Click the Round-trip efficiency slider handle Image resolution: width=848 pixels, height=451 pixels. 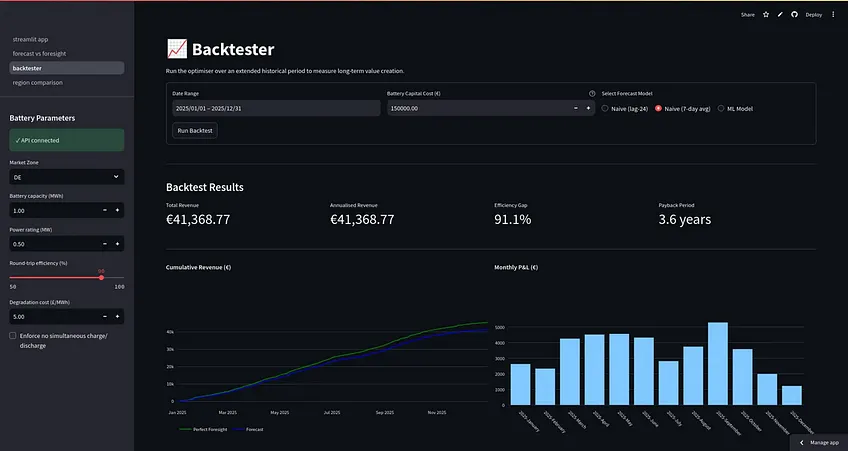point(101,277)
